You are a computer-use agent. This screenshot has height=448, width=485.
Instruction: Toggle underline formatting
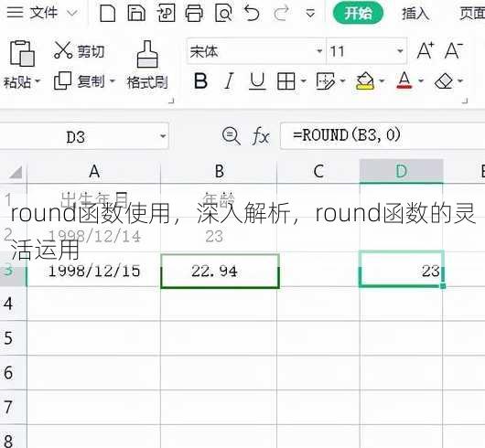pos(257,81)
